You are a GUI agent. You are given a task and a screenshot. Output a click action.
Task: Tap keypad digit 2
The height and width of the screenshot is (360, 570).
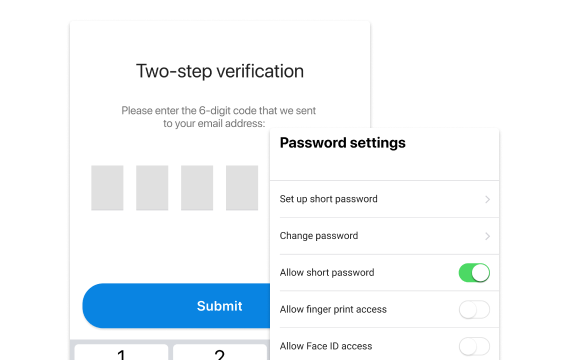(x=220, y=353)
